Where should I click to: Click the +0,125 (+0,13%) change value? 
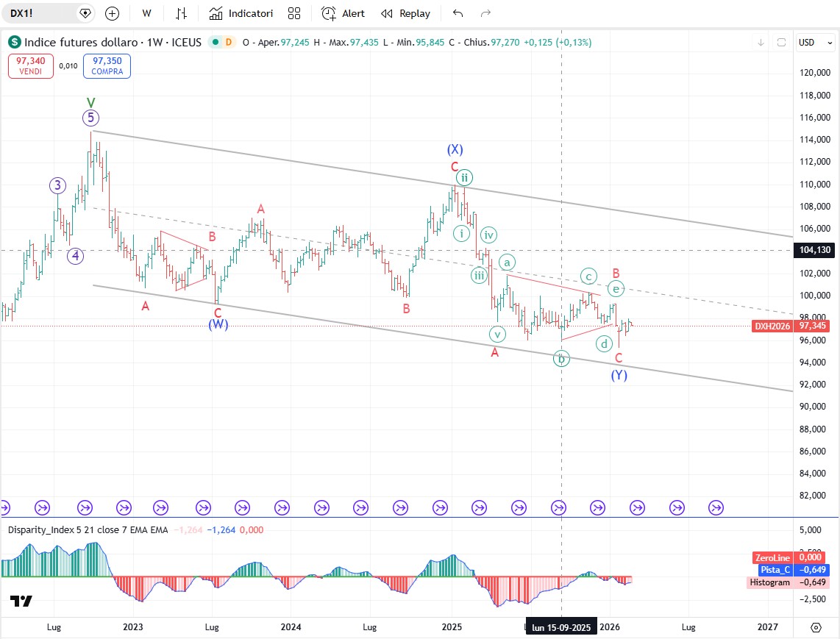pyautogui.click(x=558, y=43)
